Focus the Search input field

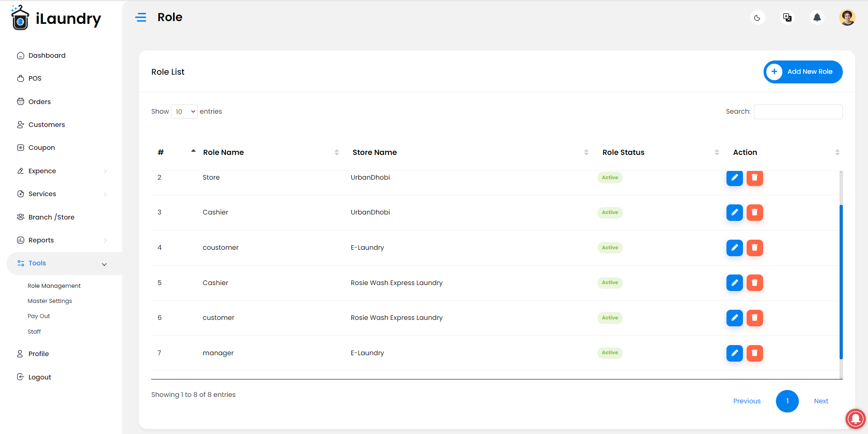[798, 112]
